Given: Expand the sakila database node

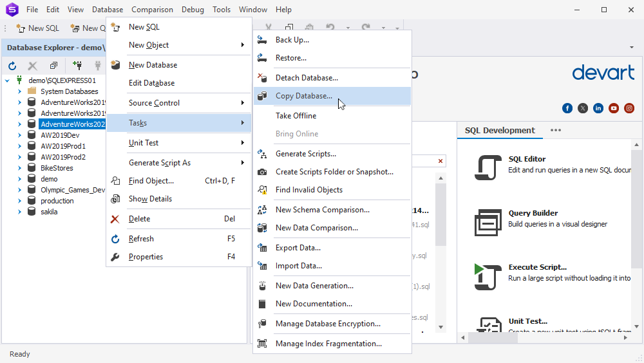Looking at the screenshot, I should 19,212.
